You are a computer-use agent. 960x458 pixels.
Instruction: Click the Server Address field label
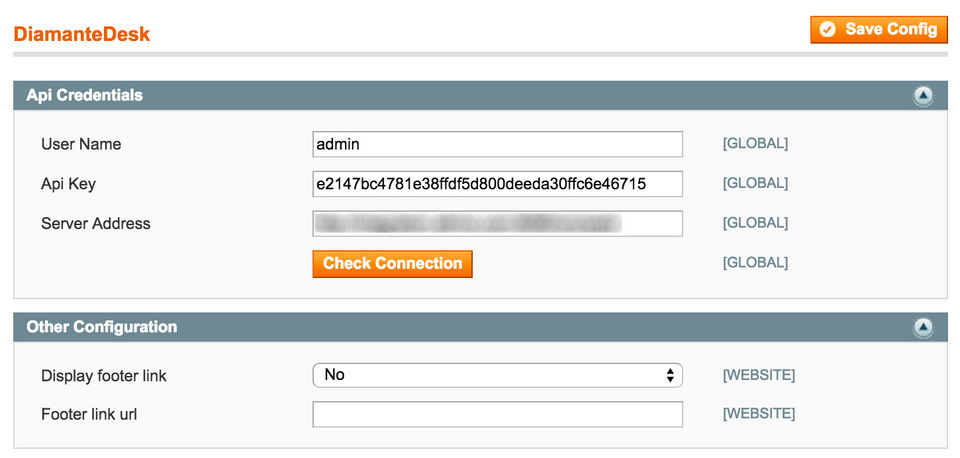96,223
